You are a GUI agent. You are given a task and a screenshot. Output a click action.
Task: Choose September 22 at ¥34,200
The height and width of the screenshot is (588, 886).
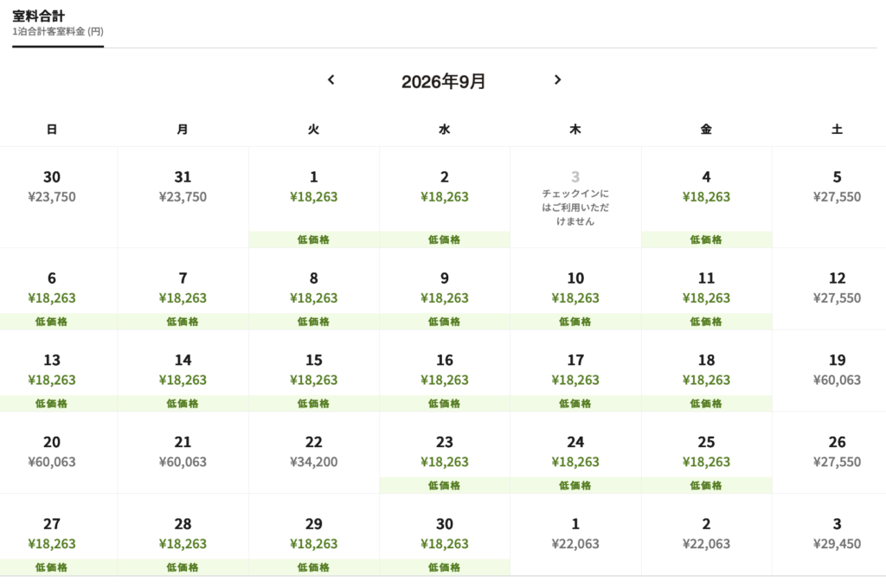click(x=313, y=451)
